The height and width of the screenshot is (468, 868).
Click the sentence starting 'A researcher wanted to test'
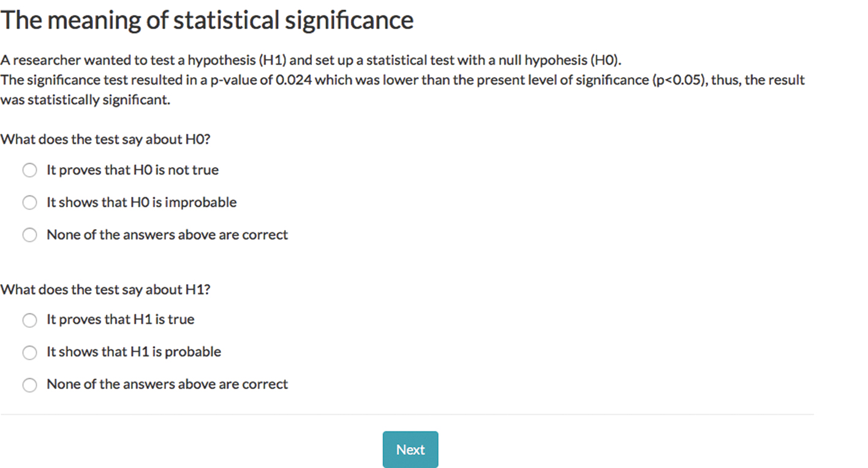point(311,60)
